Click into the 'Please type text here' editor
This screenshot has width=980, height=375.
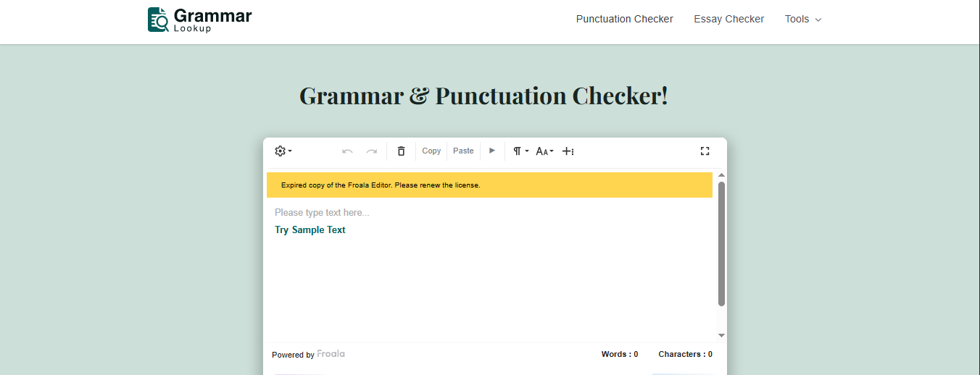(x=322, y=213)
